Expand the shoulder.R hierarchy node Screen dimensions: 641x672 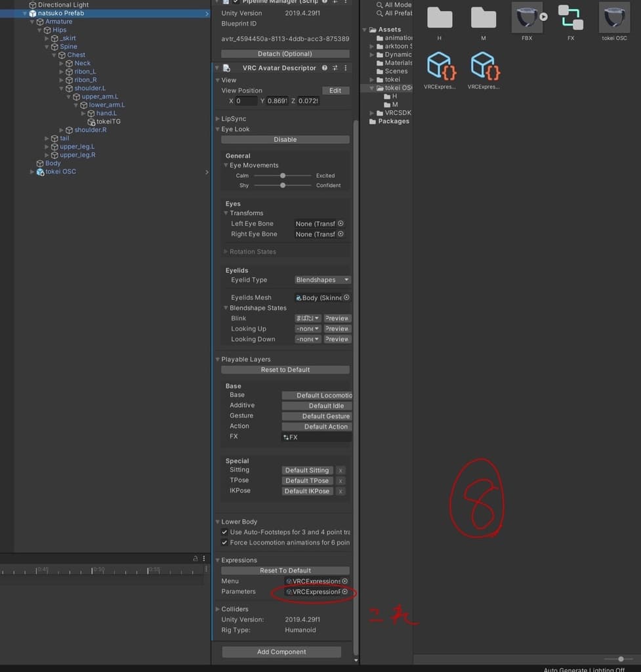coord(62,130)
